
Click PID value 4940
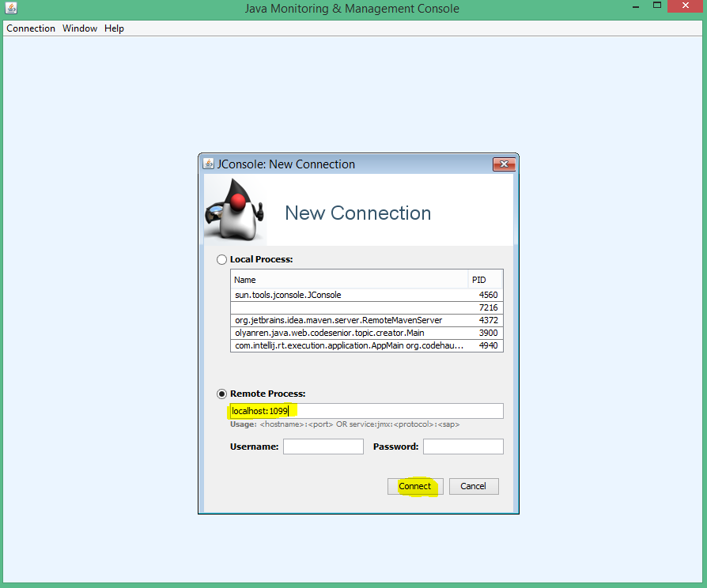[488, 345]
